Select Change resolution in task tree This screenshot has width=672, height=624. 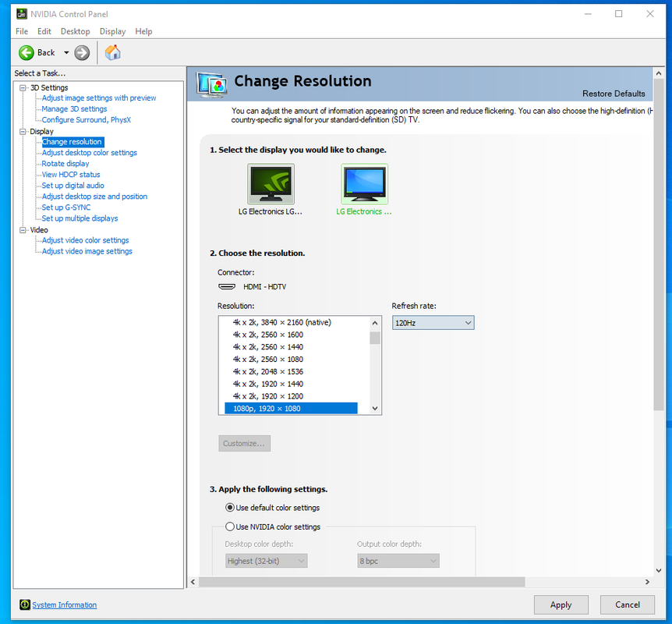click(x=72, y=142)
